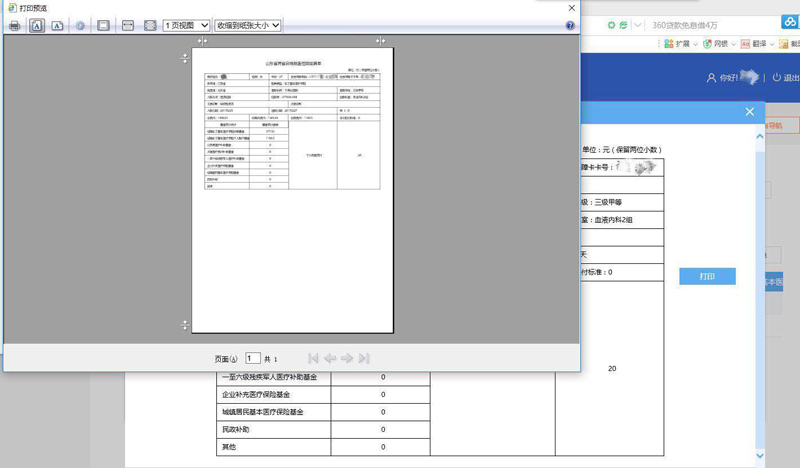Select portrait orientation in the toolbar

tap(37, 25)
